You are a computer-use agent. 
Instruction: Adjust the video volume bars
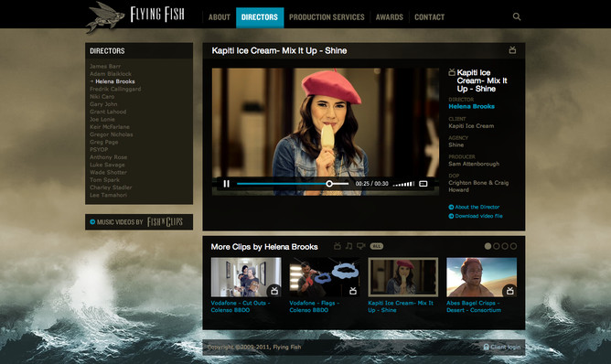[403, 184]
